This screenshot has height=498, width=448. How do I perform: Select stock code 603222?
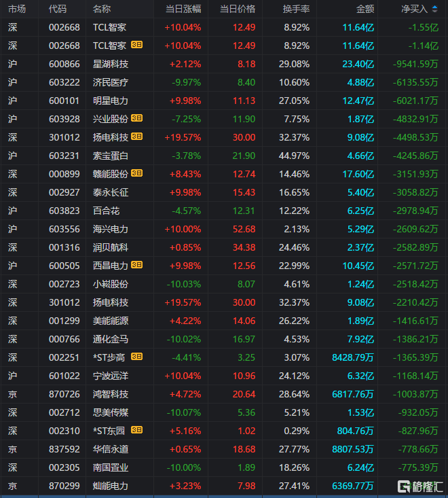click(x=64, y=83)
